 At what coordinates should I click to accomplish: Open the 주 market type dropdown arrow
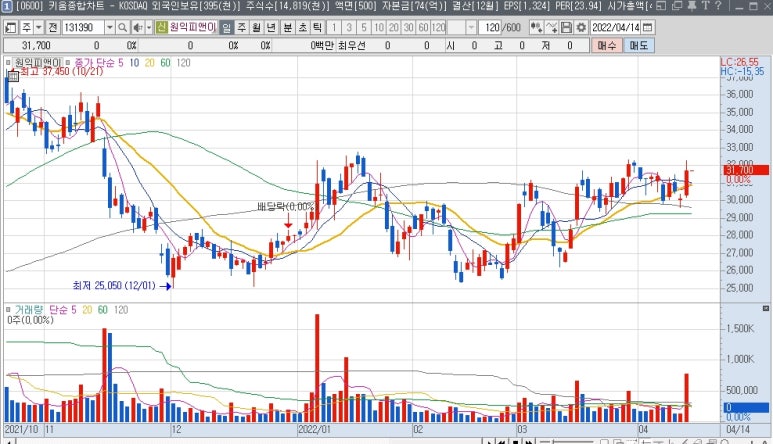[x=38, y=28]
